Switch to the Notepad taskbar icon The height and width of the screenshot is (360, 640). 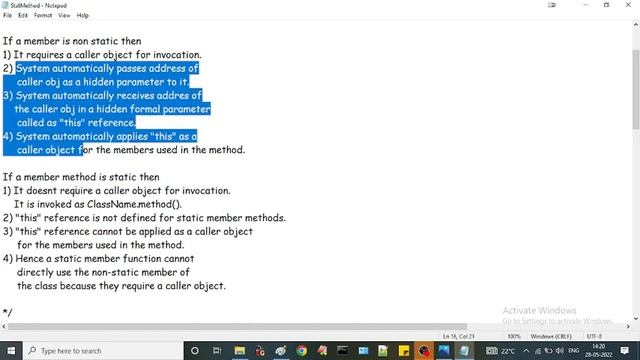click(464, 351)
